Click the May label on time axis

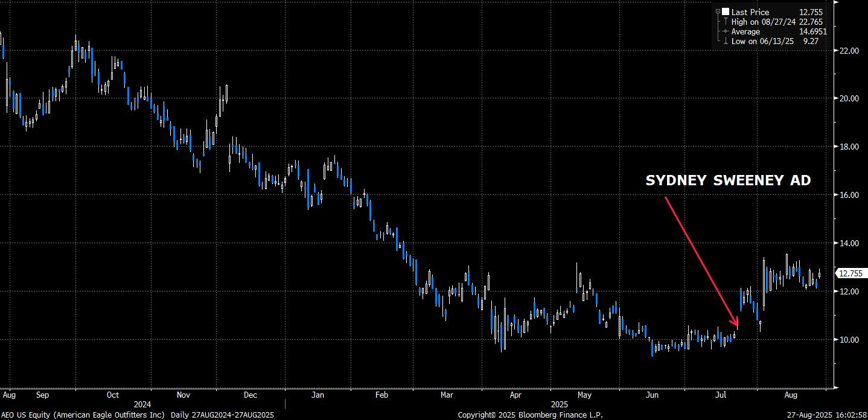(584, 396)
